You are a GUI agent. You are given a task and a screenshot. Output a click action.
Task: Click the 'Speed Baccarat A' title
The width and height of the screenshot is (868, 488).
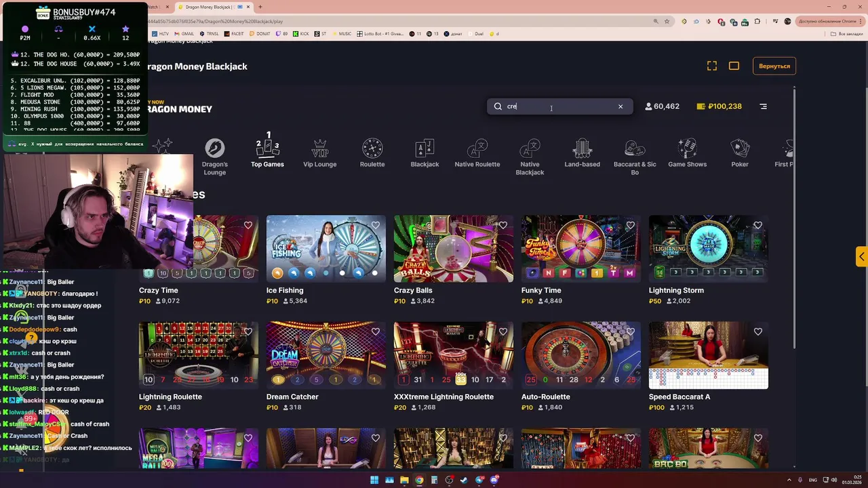point(680,396)
